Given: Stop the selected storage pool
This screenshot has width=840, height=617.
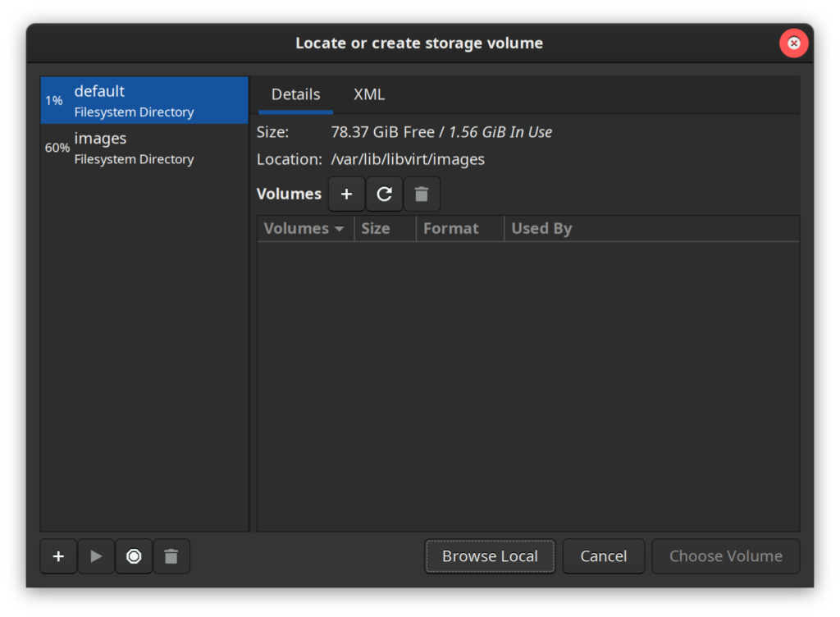Looking at the screenshot, I should 134,556.
